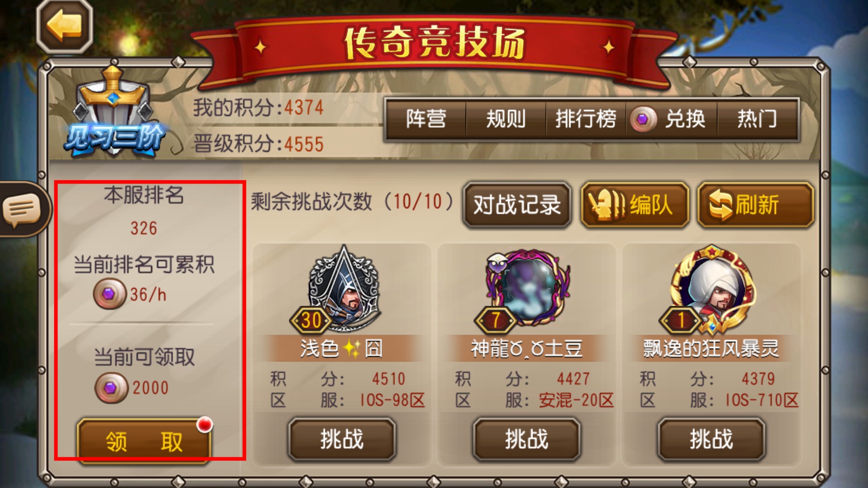Challenge 浅色囧 with the 挑战 button
The height and width of the screenshot is (488, 868).
(342, 439)
